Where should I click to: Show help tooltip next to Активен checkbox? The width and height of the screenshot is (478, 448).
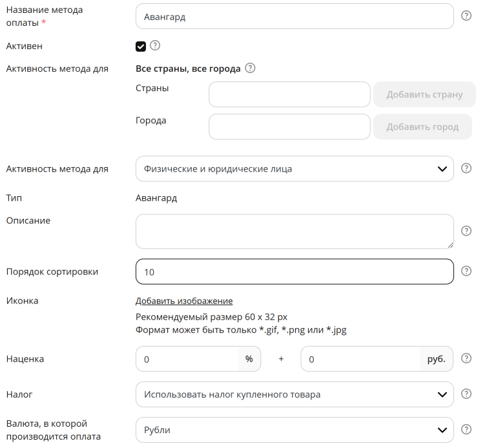tap(155, 45)
